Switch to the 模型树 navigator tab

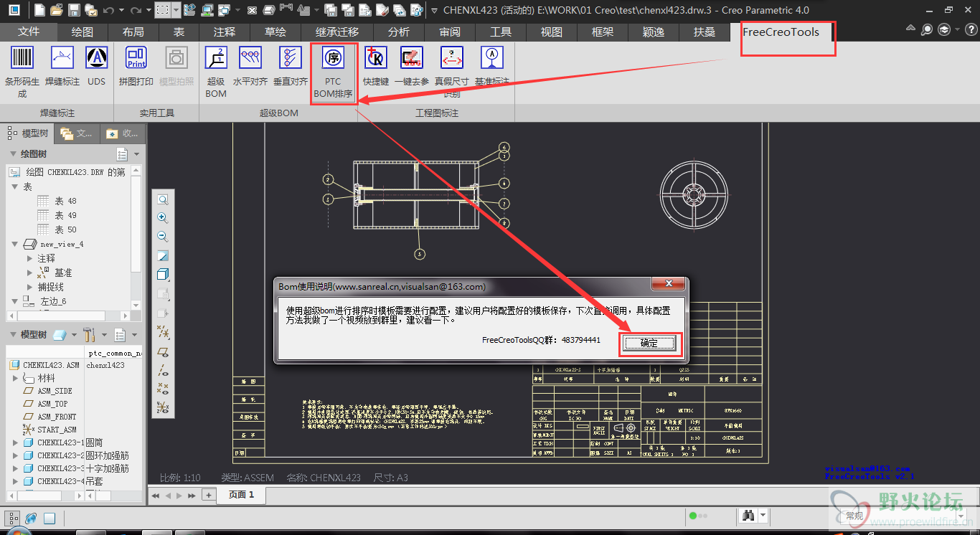click(29, 133)
